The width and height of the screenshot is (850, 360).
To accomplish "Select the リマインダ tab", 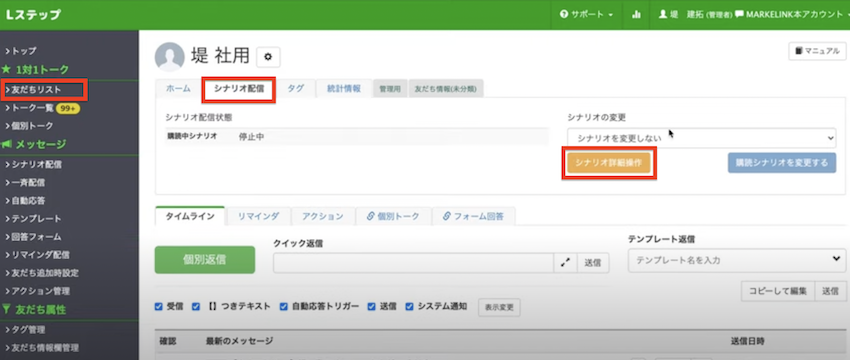I will 259,216.
